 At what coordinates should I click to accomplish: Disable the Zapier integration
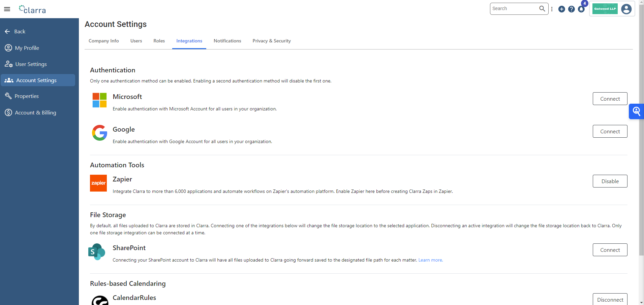[x=610, y=181]
